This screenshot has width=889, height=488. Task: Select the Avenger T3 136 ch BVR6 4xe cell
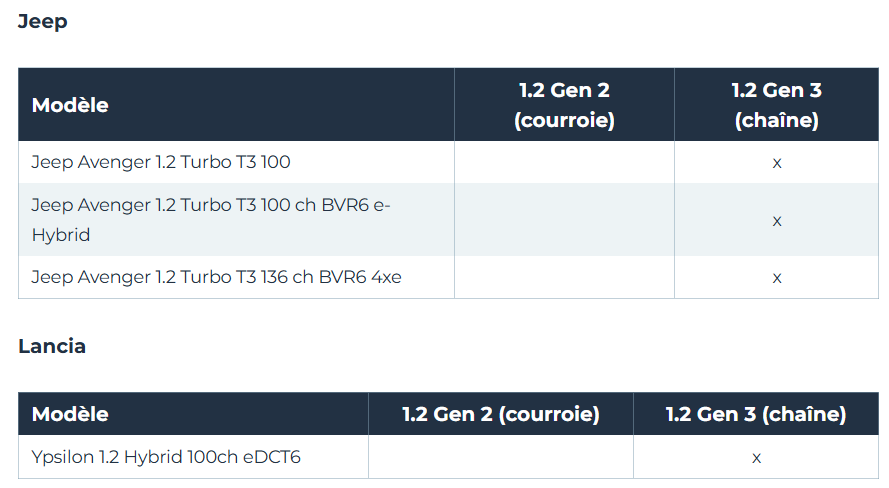click(216, 277)
